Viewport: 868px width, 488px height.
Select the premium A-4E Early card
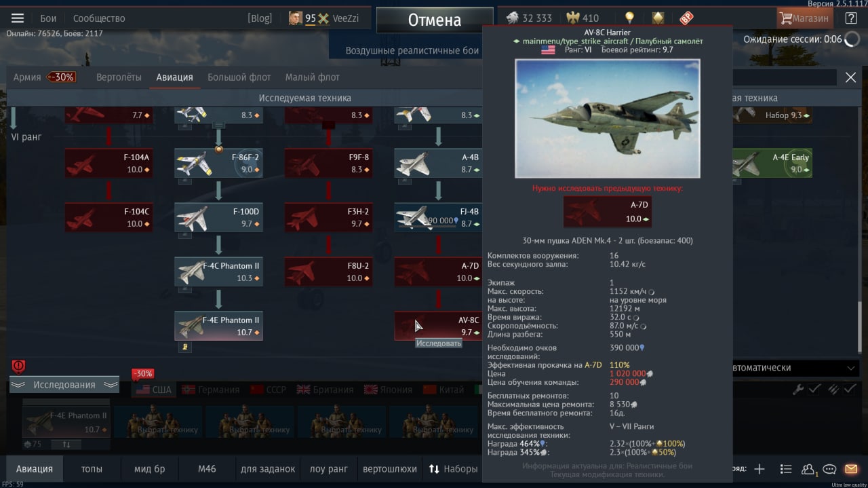click(772, 164)
